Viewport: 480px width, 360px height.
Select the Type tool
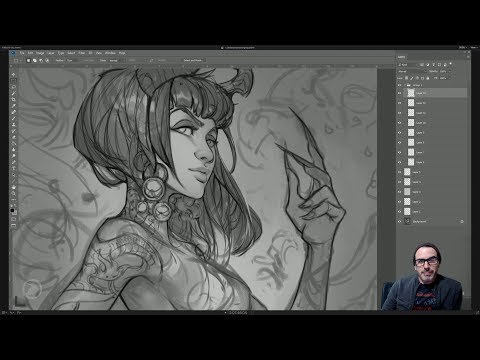[14, 168]
